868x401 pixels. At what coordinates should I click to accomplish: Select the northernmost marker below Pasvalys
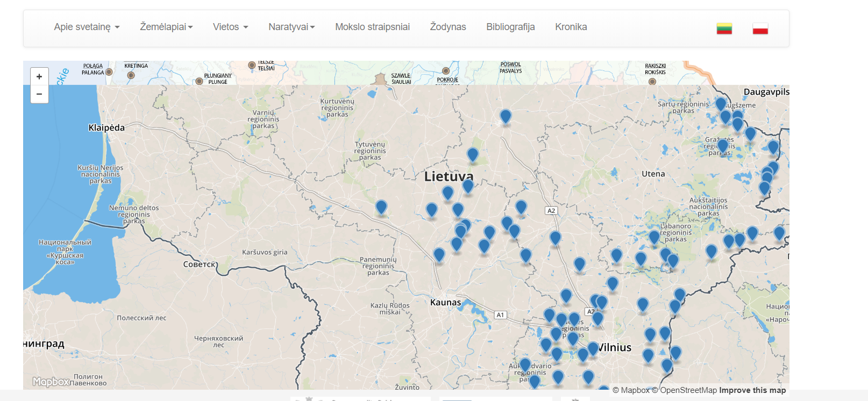coord(506,116)
